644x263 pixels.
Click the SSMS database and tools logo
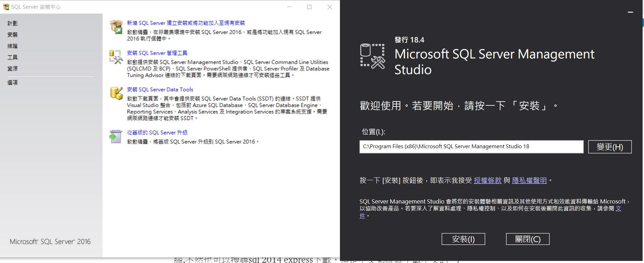[x=373, y=56]
